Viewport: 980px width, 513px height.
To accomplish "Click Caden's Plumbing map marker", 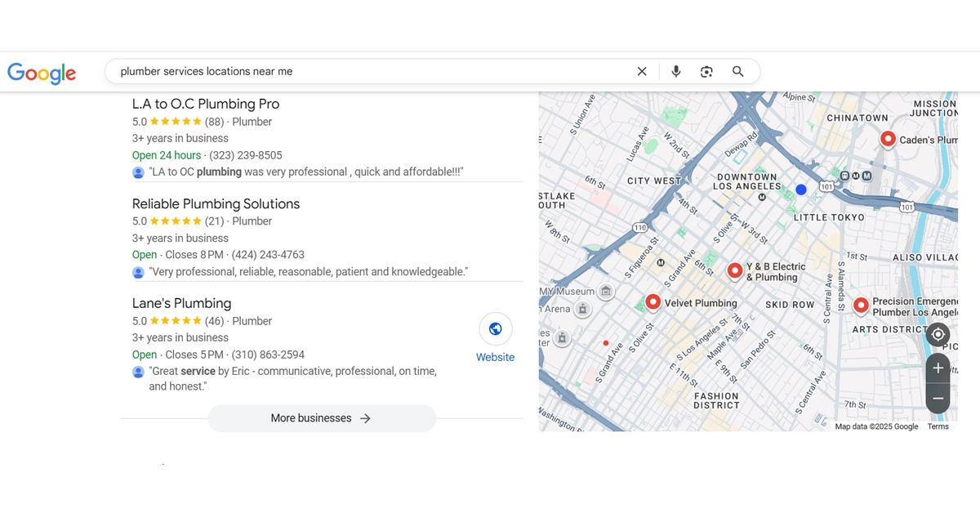I will [x=888, y=139].
